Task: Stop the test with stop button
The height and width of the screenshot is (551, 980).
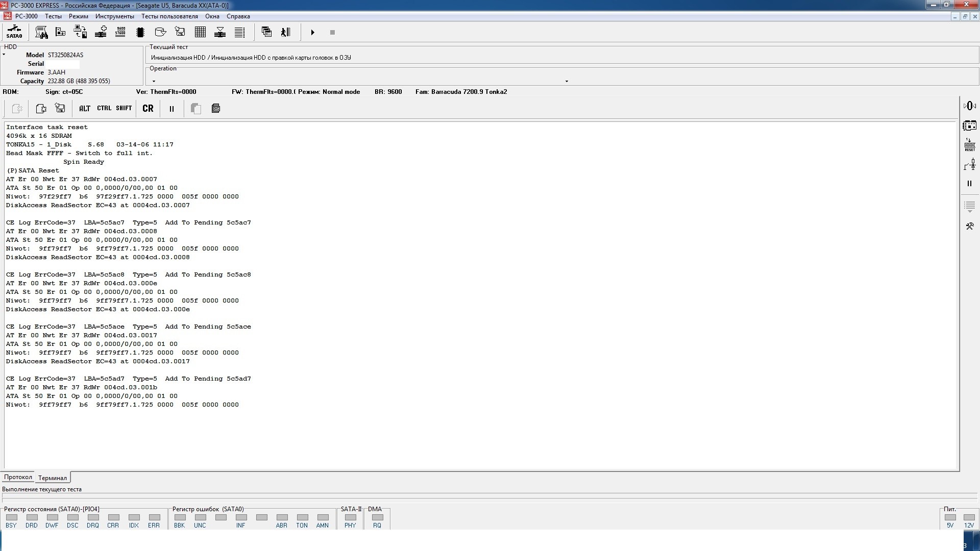Action: pyautogui.click(x=332, y=32)
